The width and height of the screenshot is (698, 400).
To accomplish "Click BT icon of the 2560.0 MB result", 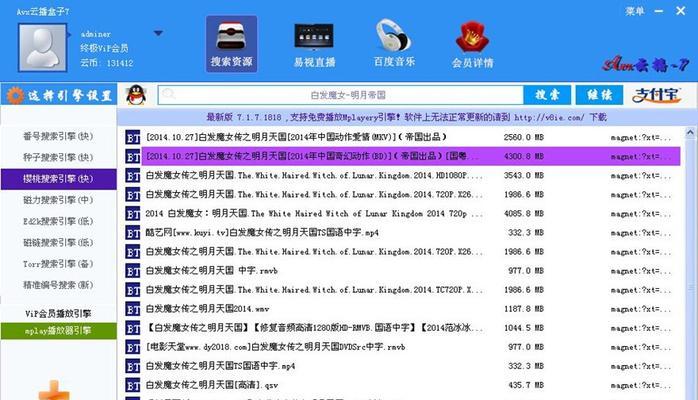I will pos(133,137).
